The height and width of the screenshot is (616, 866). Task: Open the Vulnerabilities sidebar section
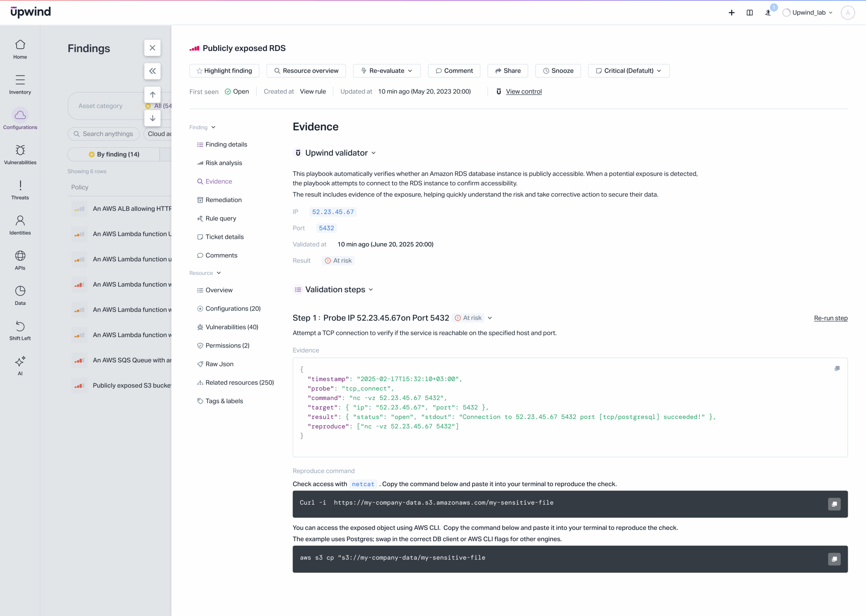pos(20,154)
